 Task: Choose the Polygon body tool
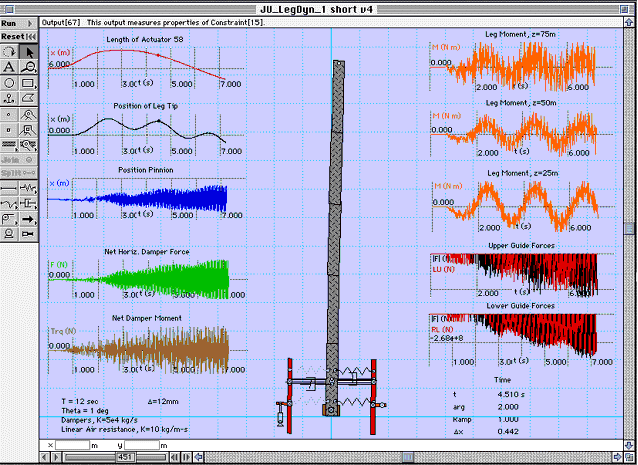tap(28, 100)
